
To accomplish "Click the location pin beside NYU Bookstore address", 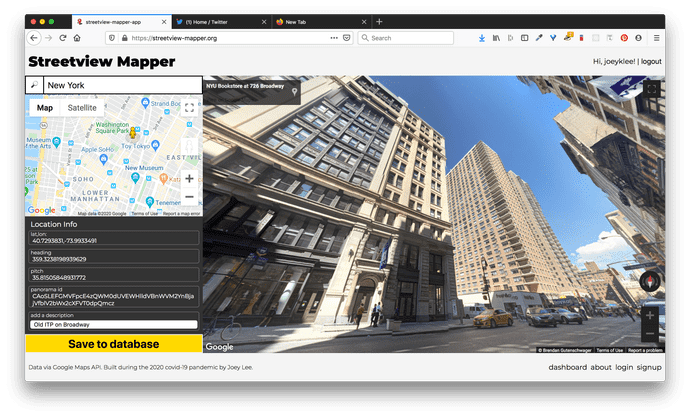I will [294, 90].
